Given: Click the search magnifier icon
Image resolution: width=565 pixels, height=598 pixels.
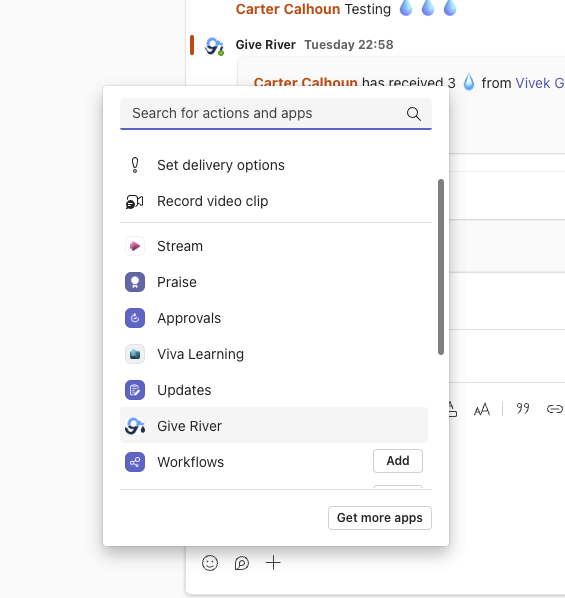Looking at the screenshot, I should 414,114.
